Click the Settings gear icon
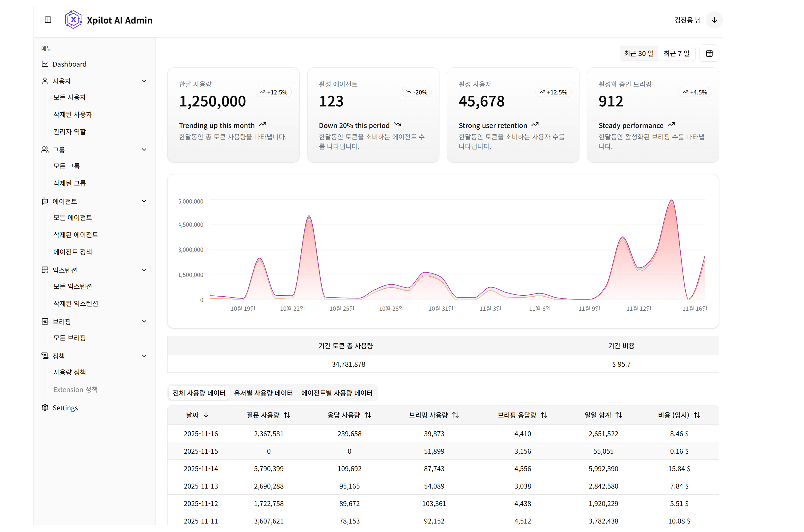Screen dimensions: 804x532 (45, 407)
